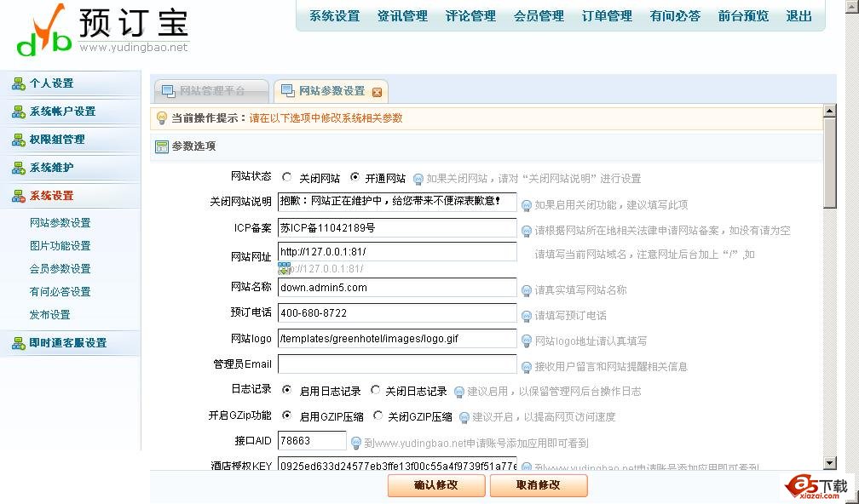This screenshot has height=504, width=859.
Task: Open 前台预览 in the top menu
Action: 743,16
